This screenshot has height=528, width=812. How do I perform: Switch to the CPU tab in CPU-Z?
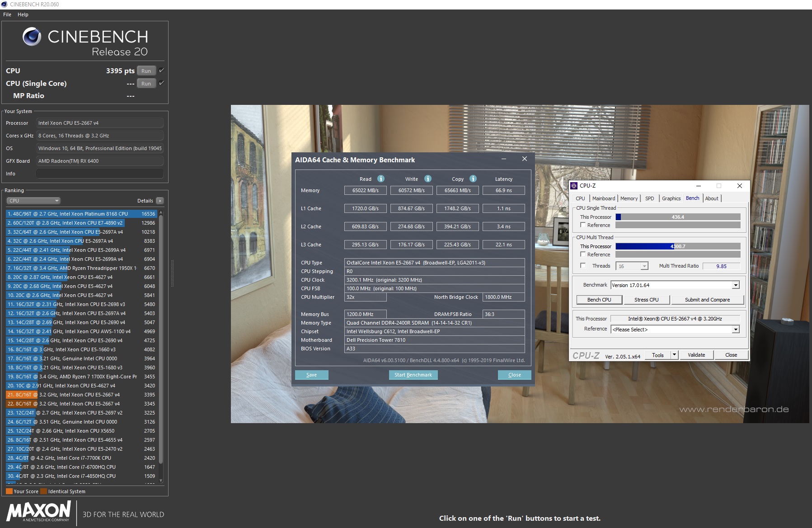[580, 198]
